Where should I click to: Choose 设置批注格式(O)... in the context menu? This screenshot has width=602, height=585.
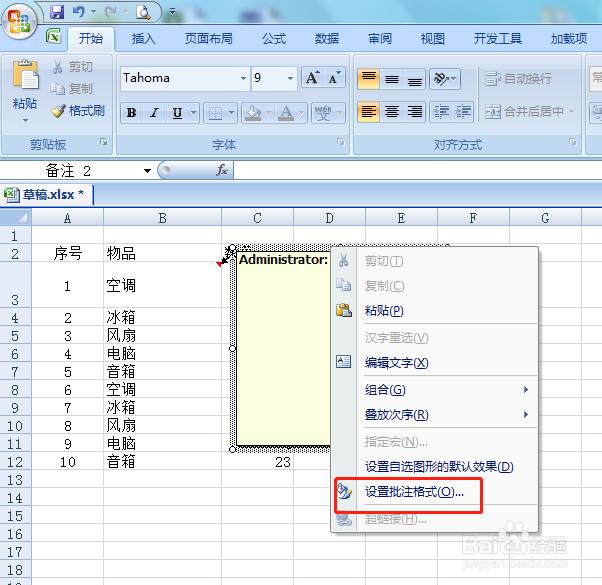click(x=435, y=492)
